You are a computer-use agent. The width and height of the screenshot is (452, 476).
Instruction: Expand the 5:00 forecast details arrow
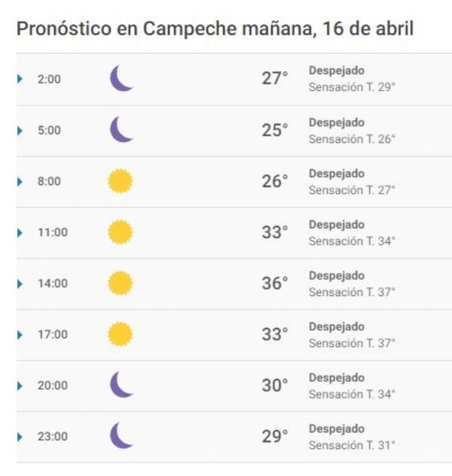click(x=20, y=131)
